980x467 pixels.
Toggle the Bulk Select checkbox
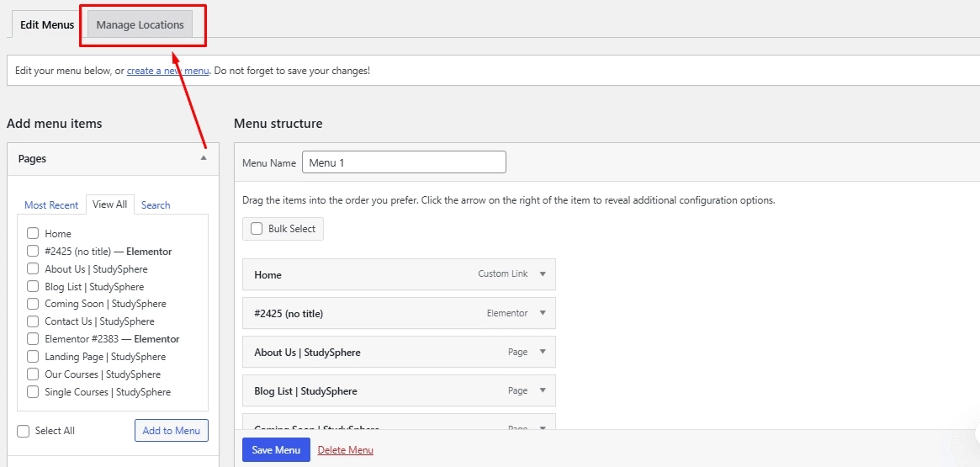point(257,229)
